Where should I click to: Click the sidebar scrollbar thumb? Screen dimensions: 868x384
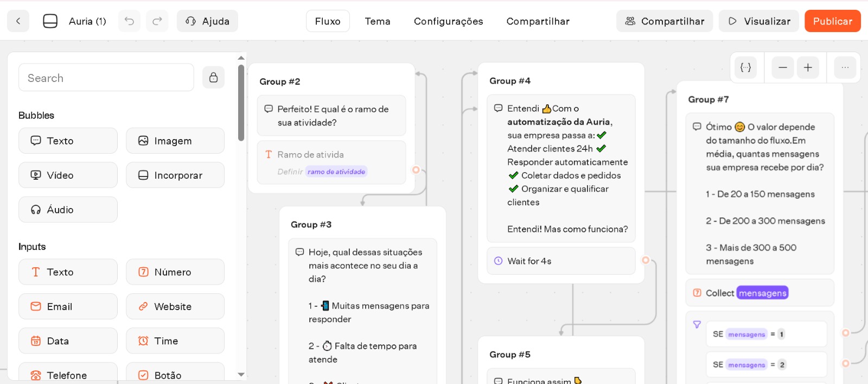[x=241, y=103]
